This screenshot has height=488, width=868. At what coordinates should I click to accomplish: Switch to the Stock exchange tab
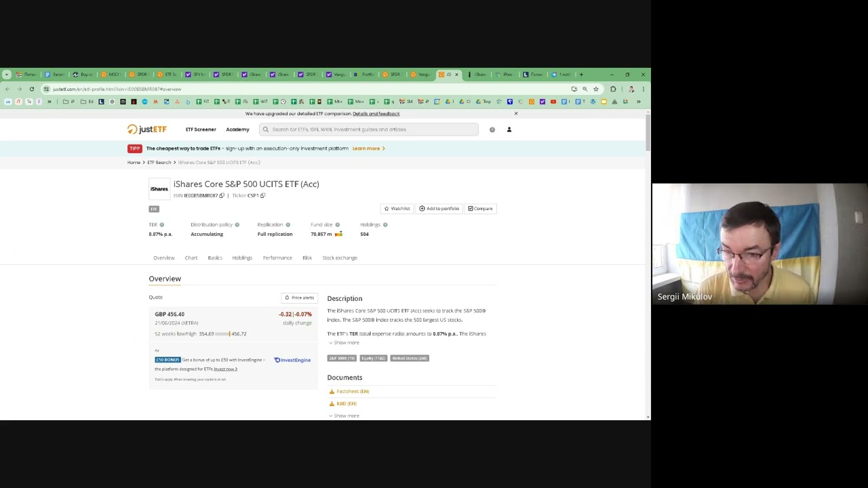click(340, 258)
